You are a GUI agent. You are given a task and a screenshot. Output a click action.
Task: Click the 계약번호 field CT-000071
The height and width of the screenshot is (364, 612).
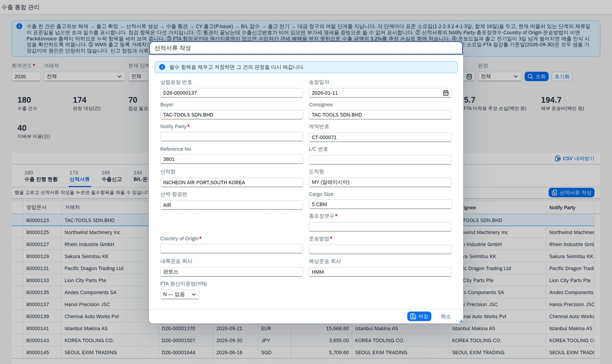pyautogui.click(x=380, y=137)
